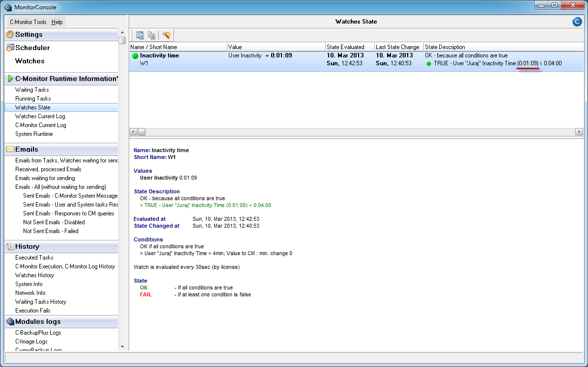The width and height of the screenshot is (588, 367).
Task: Open C-BackupPlus Logs
Action: coord(38,333)
